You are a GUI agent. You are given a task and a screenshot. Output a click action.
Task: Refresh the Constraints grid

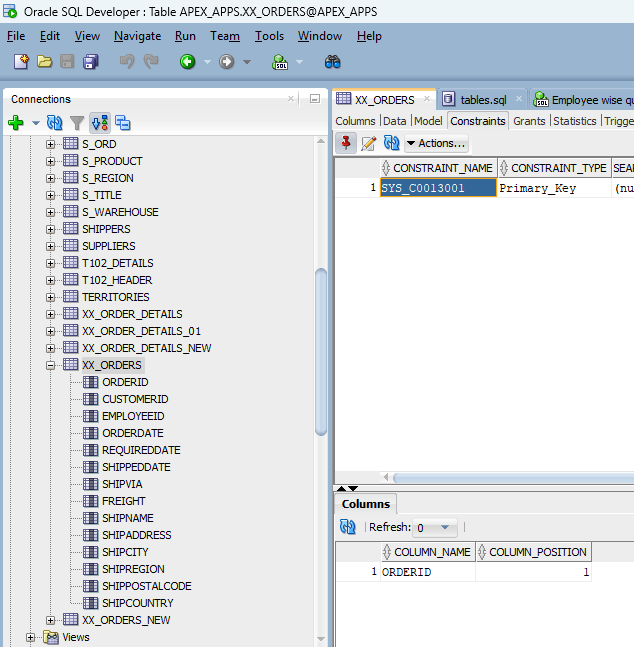click(x=391, y=143)
